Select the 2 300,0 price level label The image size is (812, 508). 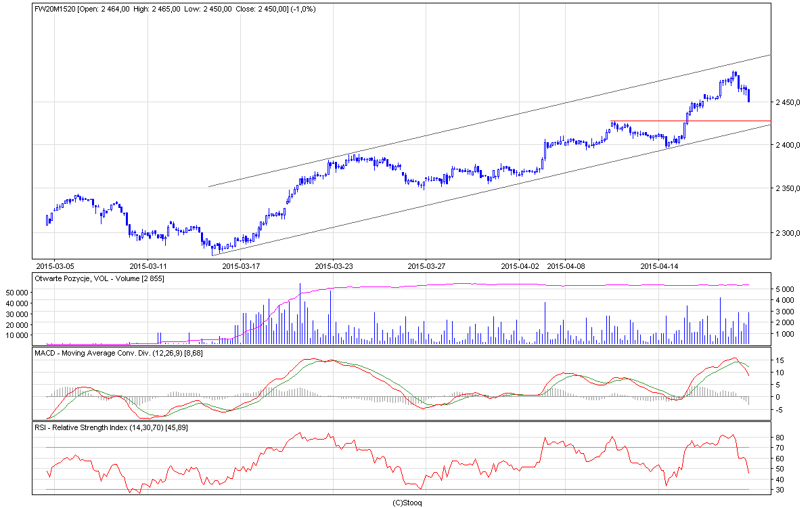click(x=788, y=233)
